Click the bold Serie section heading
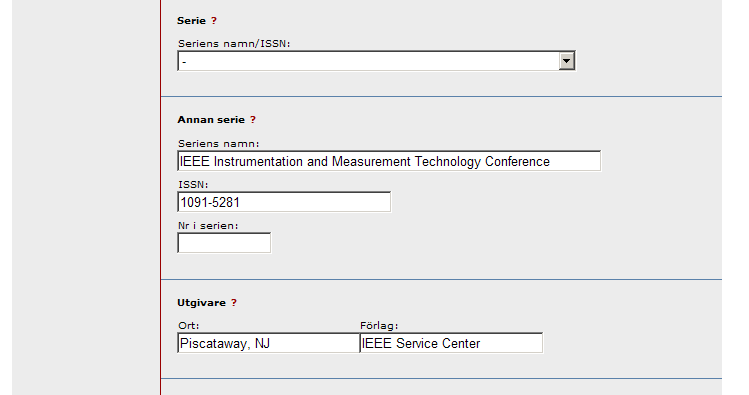749x395 pixels. pos(191,21)
